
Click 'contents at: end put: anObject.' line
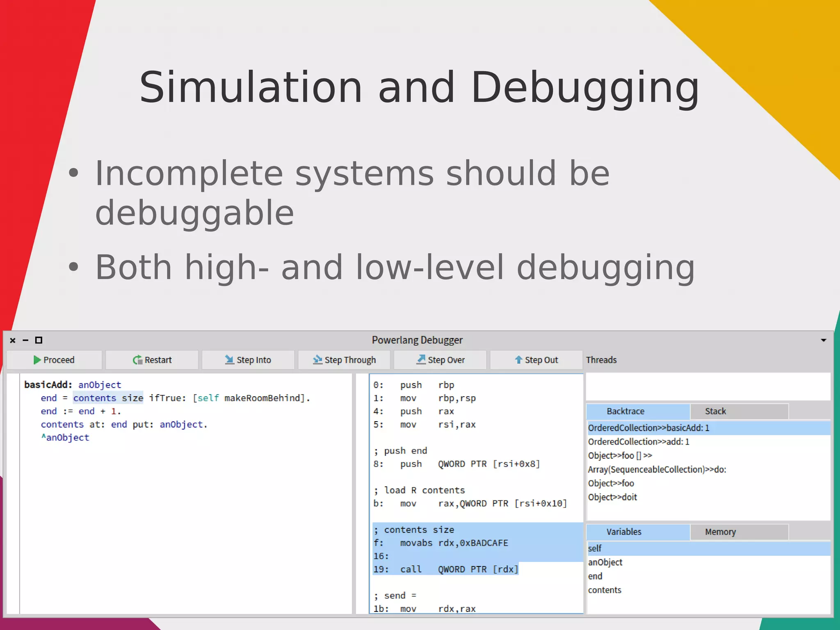click(x=124, y=425)
